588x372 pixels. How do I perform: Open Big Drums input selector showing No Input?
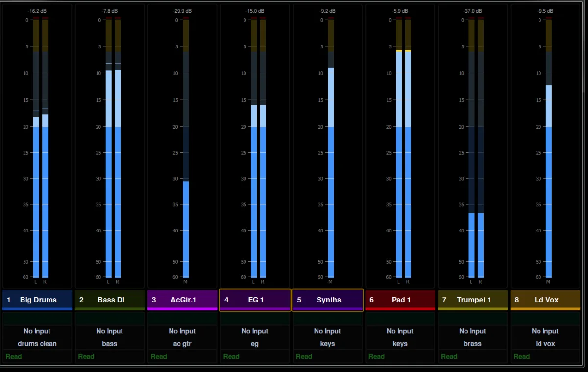37,331
